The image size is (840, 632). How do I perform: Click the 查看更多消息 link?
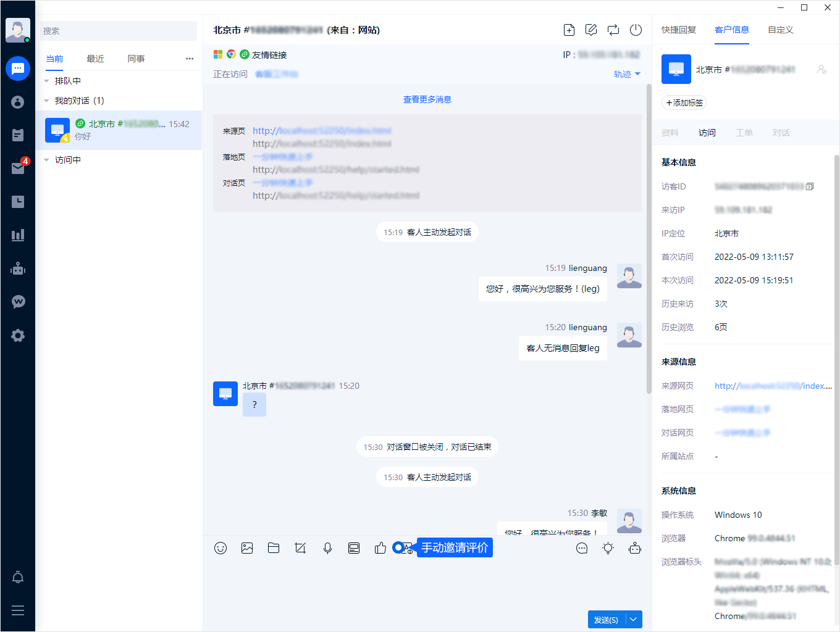tap(427, 99)
